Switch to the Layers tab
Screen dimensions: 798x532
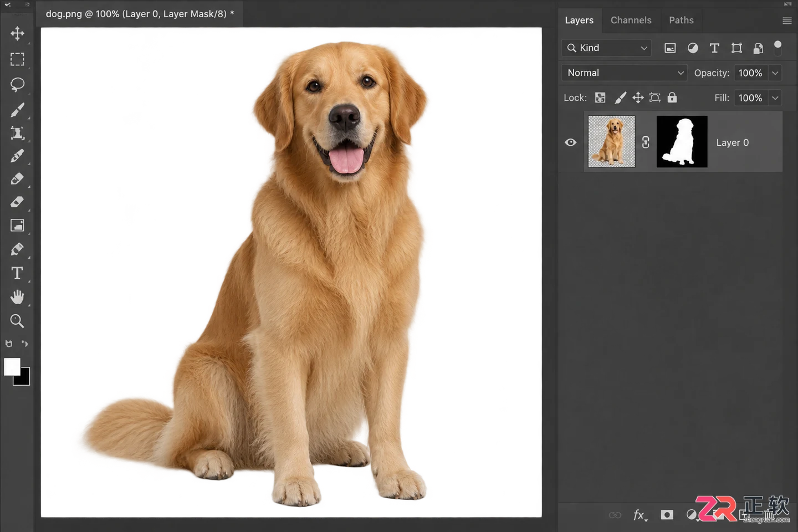[579, 20]
